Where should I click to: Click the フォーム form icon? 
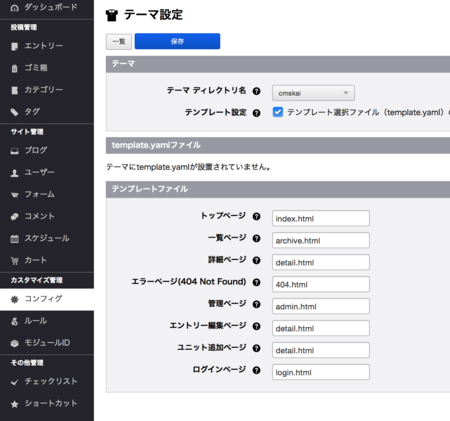click(14, 195)
